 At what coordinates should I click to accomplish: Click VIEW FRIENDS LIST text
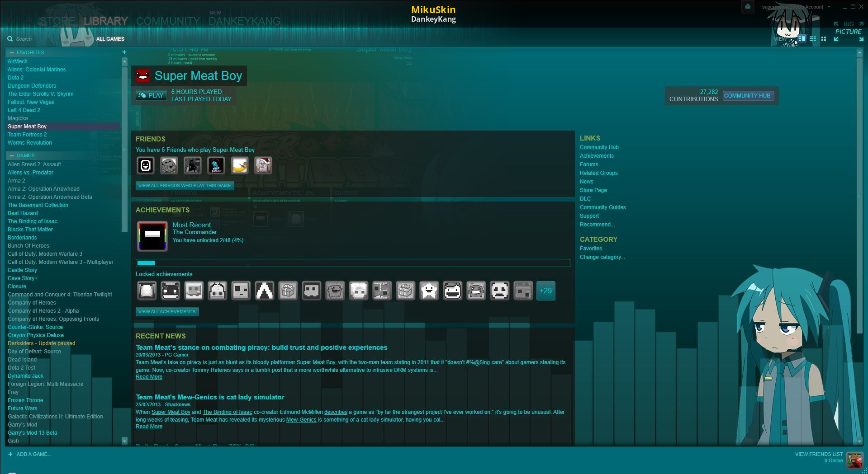[x=819, y=454]
